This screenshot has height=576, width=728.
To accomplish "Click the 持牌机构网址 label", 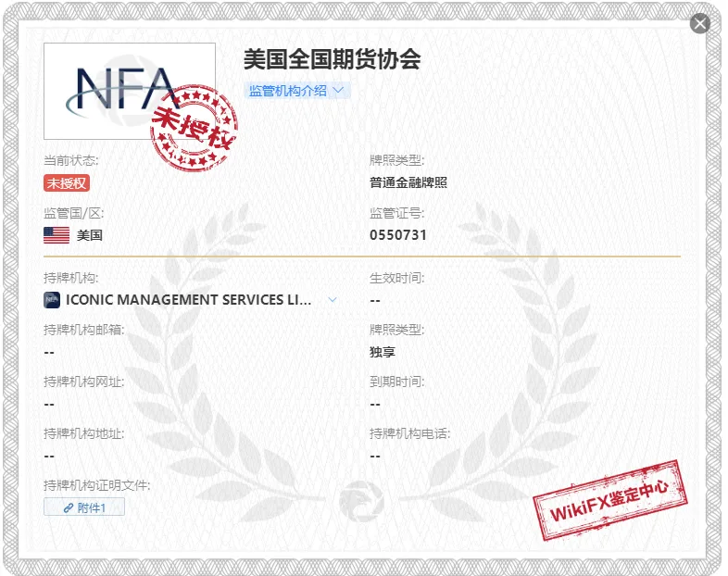I will tap(84, 382).
